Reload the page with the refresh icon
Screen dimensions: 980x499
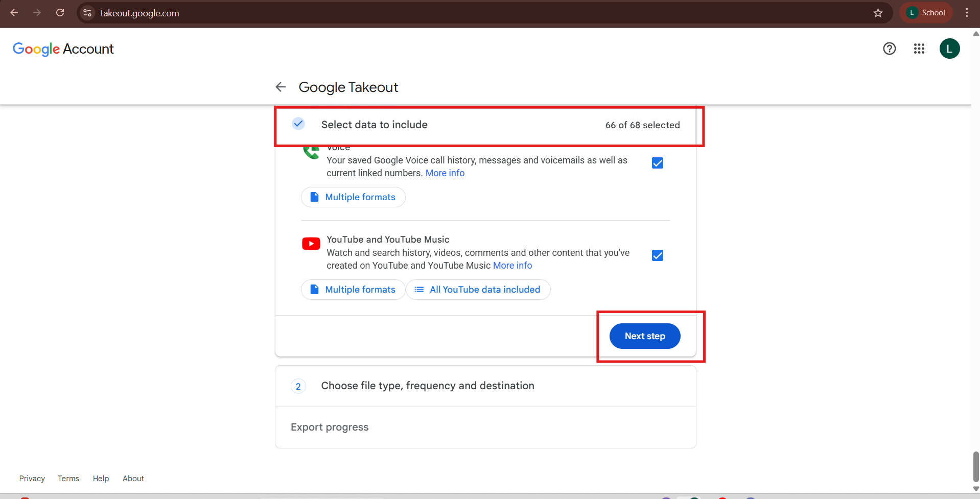pos(60,13)
